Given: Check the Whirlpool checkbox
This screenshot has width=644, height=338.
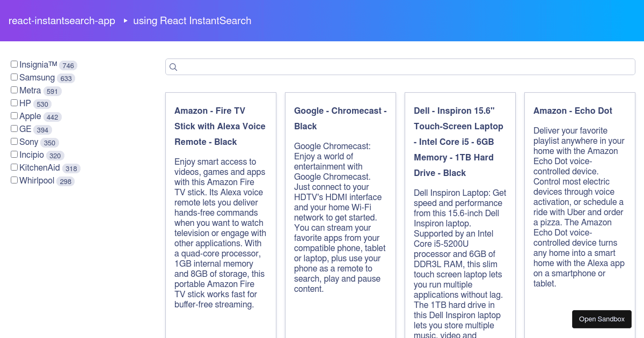Looking at the screenshot, I should coord(14,179).
